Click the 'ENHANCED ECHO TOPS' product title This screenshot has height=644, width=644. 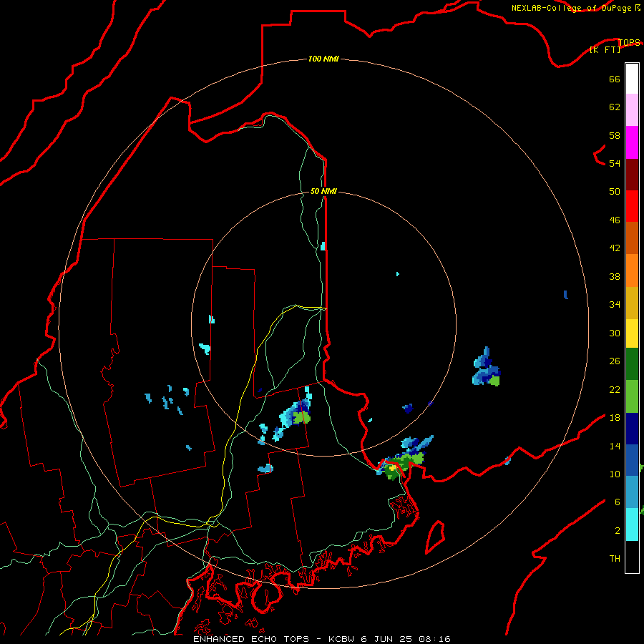click(x=251, y=639)
